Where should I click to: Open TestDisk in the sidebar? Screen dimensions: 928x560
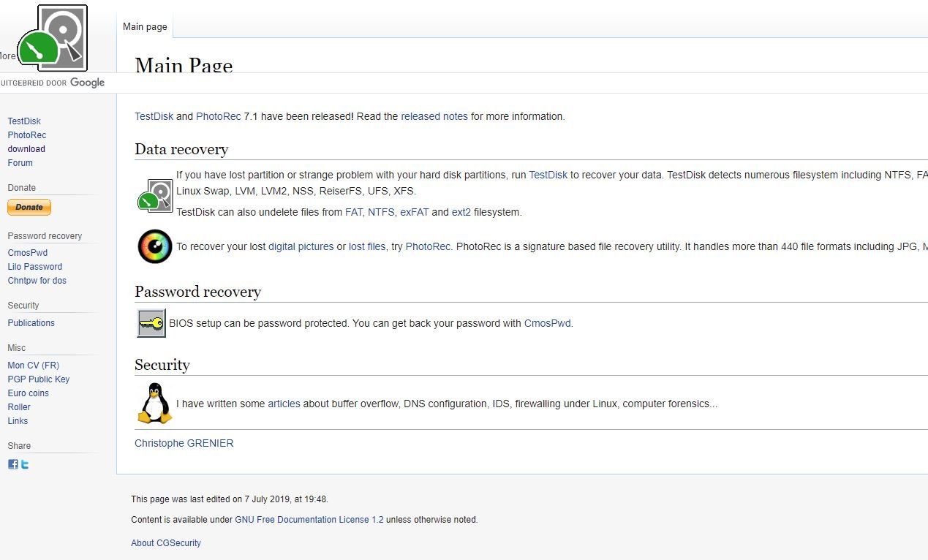(x=24, y=121)
